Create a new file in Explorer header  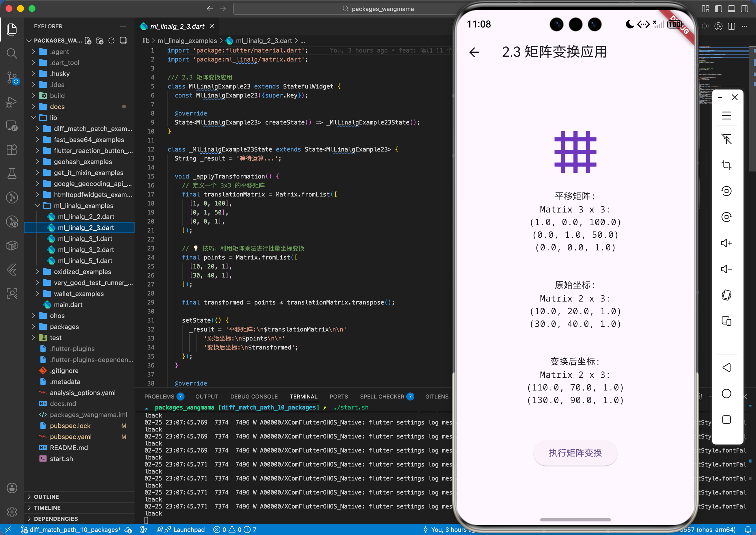[x=88, y=40]
